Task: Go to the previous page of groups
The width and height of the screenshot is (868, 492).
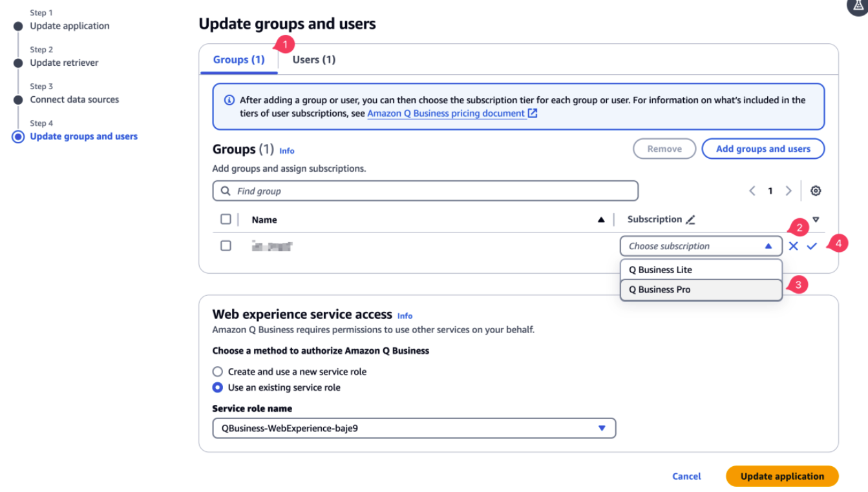Action: click(752, 191)
